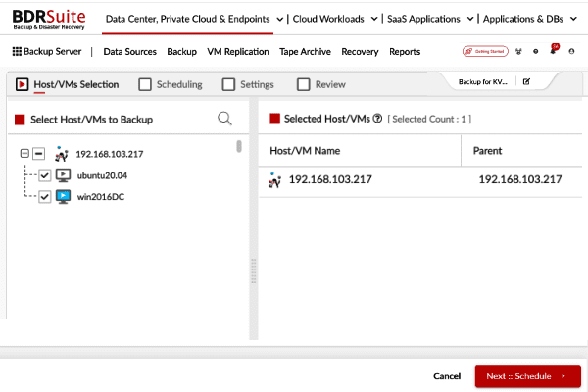Click the help icon beside Selected Host/VMs
Image resolution: width=588 pixels, height=392 pixels.
(x=377, y=119)
